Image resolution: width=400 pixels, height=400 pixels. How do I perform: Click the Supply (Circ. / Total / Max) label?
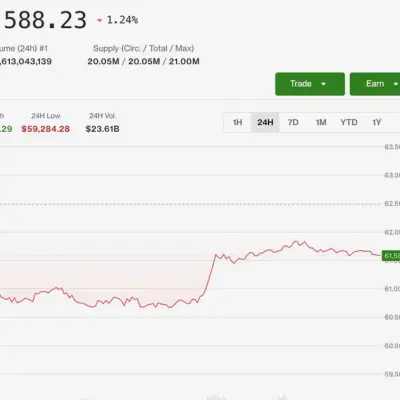[144, 49]
